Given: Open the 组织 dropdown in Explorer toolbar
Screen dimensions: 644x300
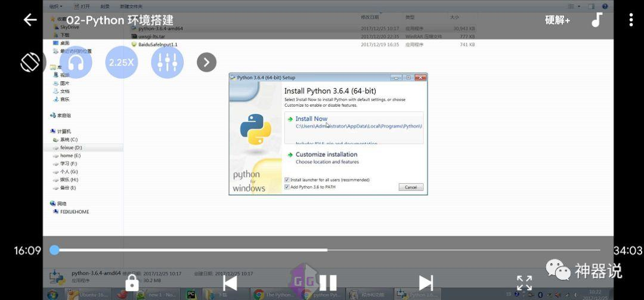Looking at the screenshot, I should [x=55, y=6].
